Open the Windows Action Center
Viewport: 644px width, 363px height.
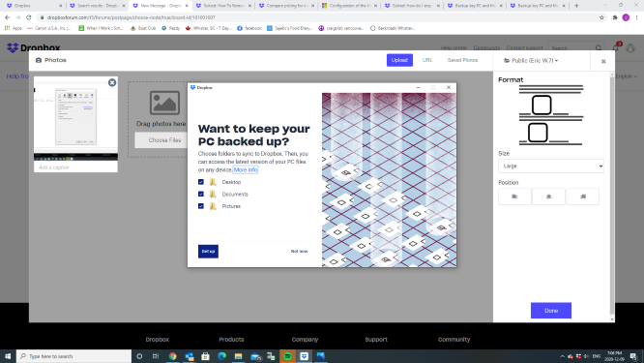pyautogui.click(x=633, y=356)
